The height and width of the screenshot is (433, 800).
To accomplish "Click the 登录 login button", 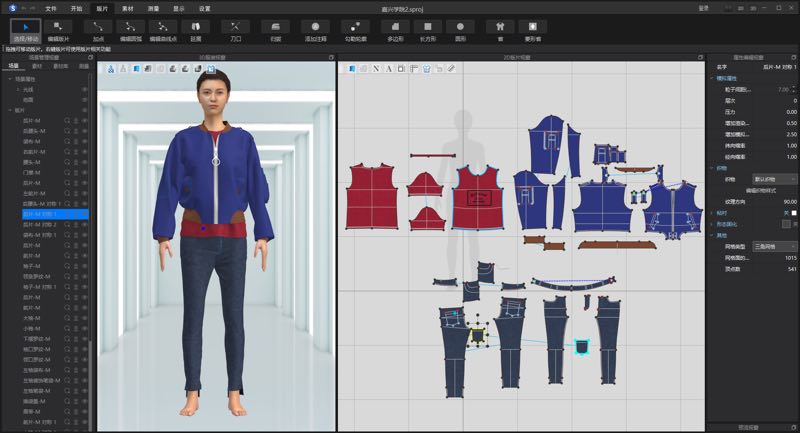I will [704, 9].
